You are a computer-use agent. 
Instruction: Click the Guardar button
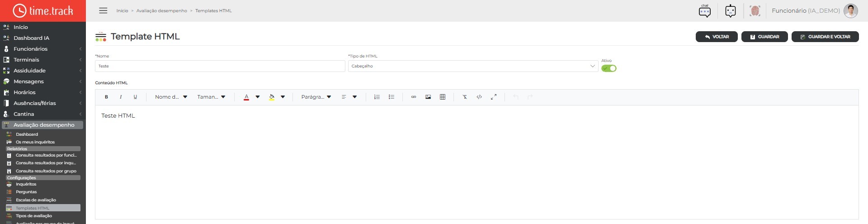(764, 37)
